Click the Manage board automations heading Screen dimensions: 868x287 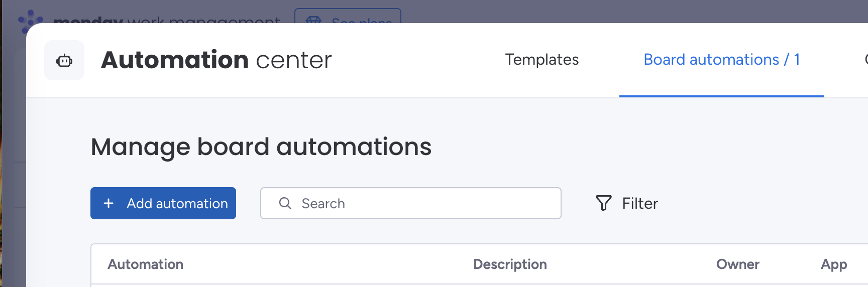pos(261,147)
